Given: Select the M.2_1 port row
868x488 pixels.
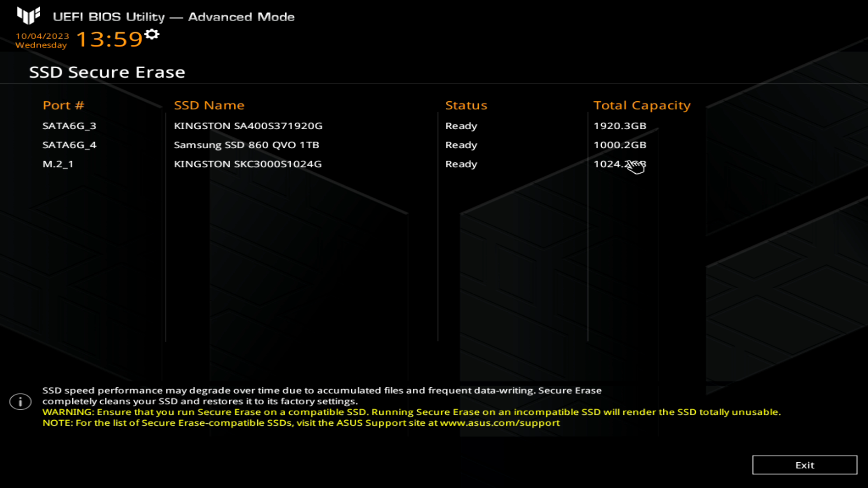Looking at the screenshot, I should pos(58,164).
